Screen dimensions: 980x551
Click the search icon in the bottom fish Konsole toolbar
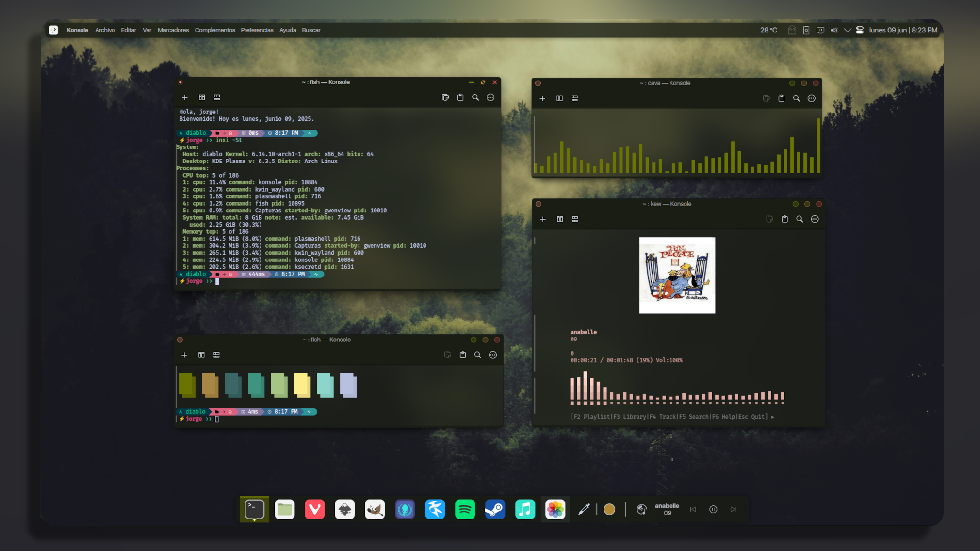478,355
